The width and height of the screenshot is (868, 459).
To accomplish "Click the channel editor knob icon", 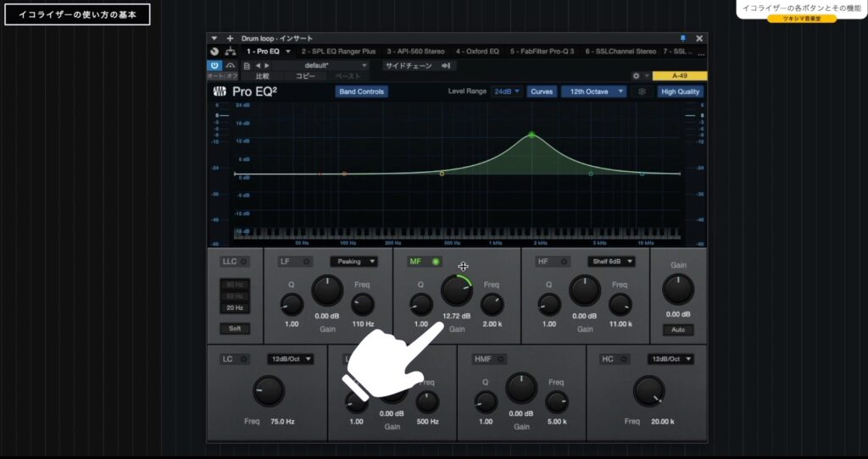I will coord(214,52).
